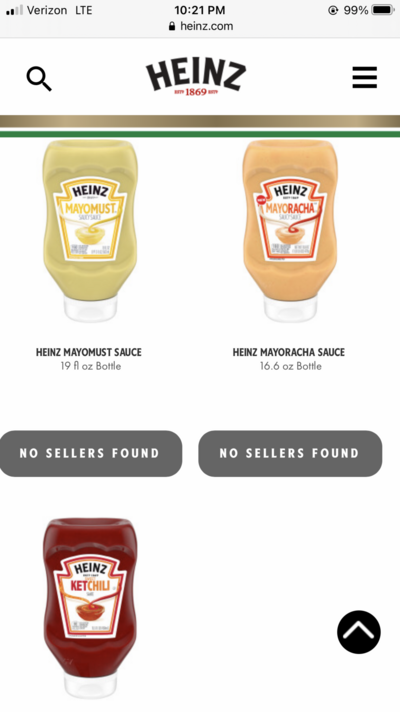400x712 pixels.
Task: Tap No Sellers Found under Mayomust
Action: click(90, 453)
